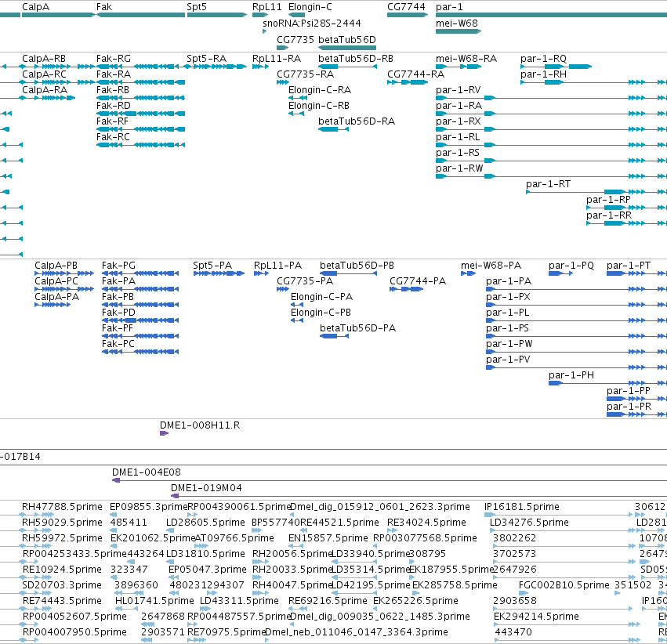
Task: Select transcript Fak-RC
Action: (141, 145)
